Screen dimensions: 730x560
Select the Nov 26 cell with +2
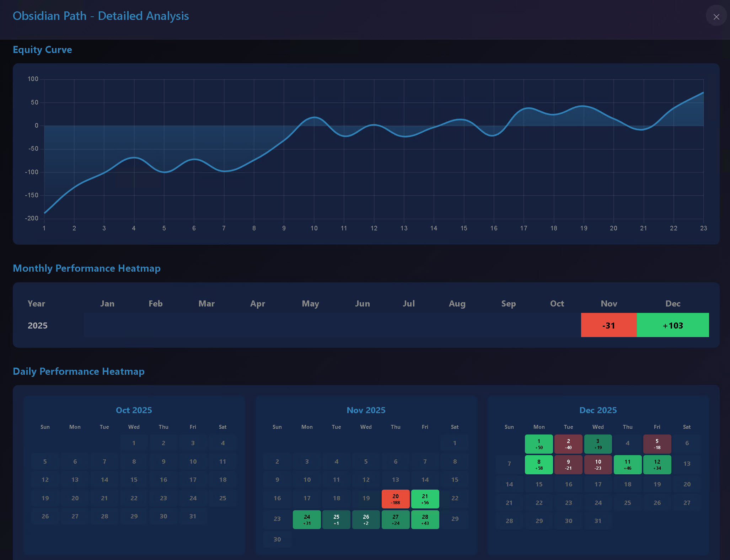pyautogui.click(x=366, y=519)
